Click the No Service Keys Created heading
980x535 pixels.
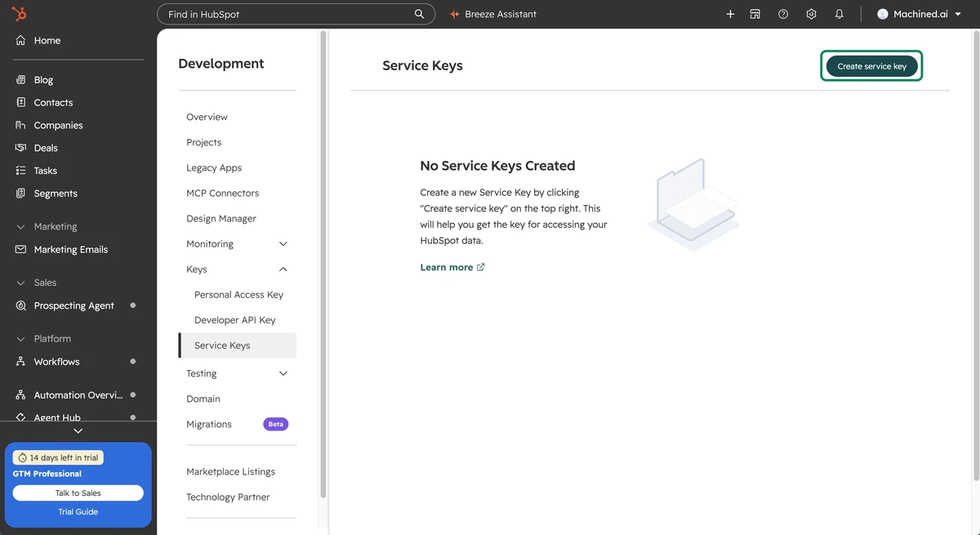(x=497, y=166)
